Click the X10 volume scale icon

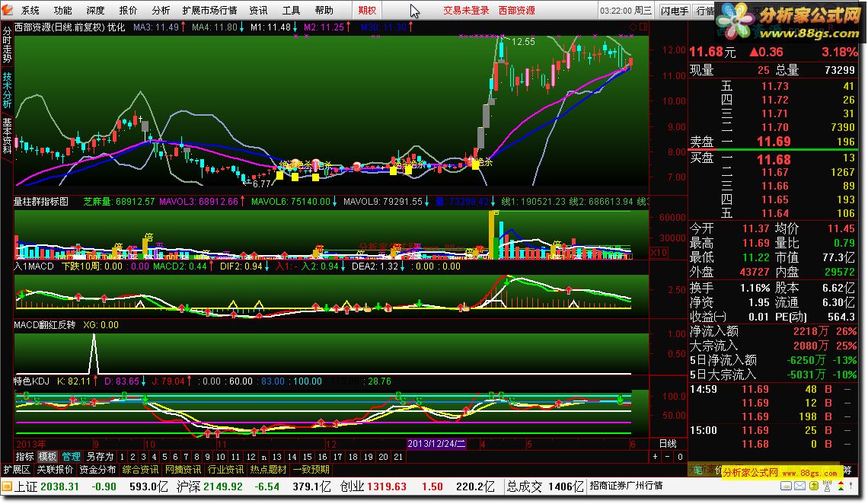coord(658,252)
